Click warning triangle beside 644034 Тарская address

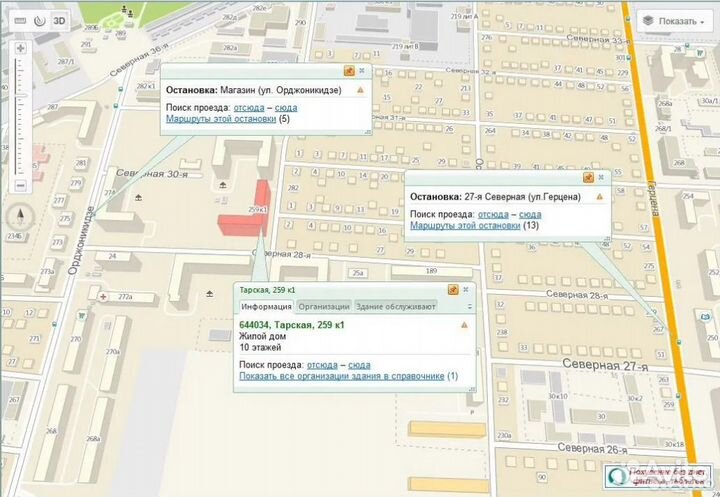point(464,325)
